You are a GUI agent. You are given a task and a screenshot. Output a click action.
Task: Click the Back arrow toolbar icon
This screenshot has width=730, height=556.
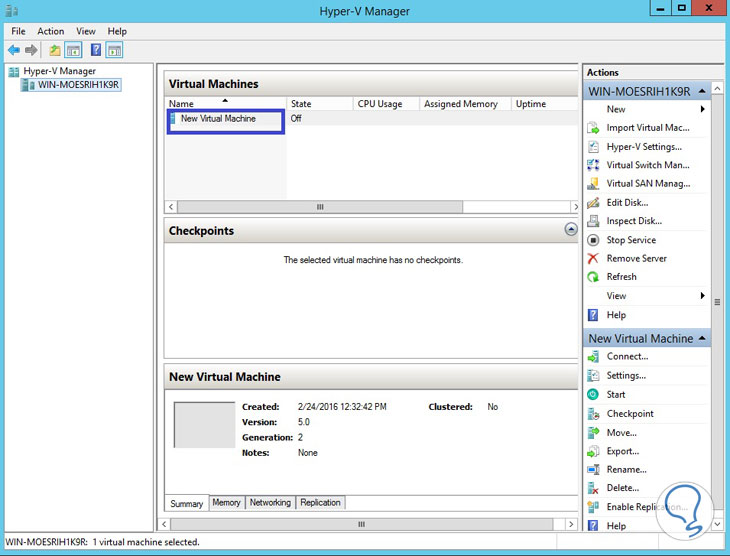[14, 50]
